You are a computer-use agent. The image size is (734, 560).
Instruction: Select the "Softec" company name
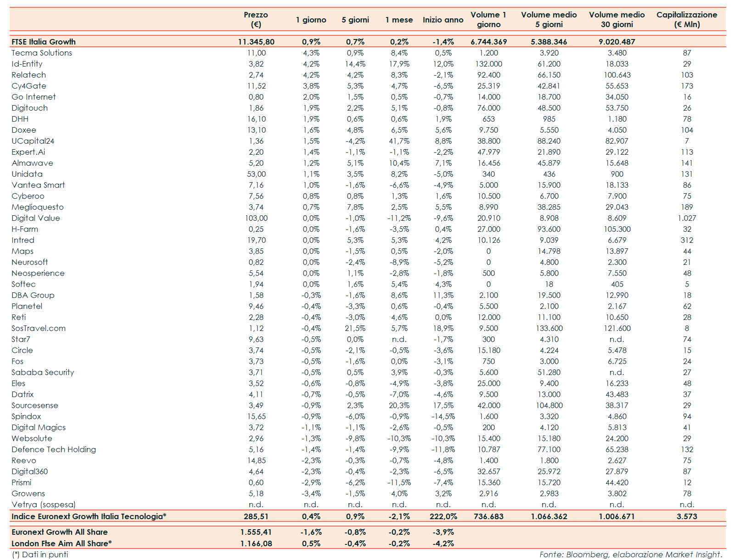[23, 284]
